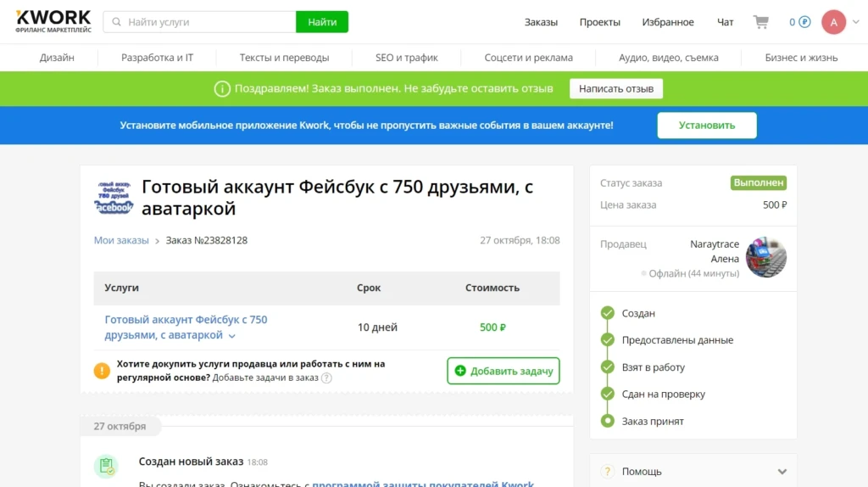Open the Kwork logo homepage
Screen dimensions: 868x487
pos(53,21)
